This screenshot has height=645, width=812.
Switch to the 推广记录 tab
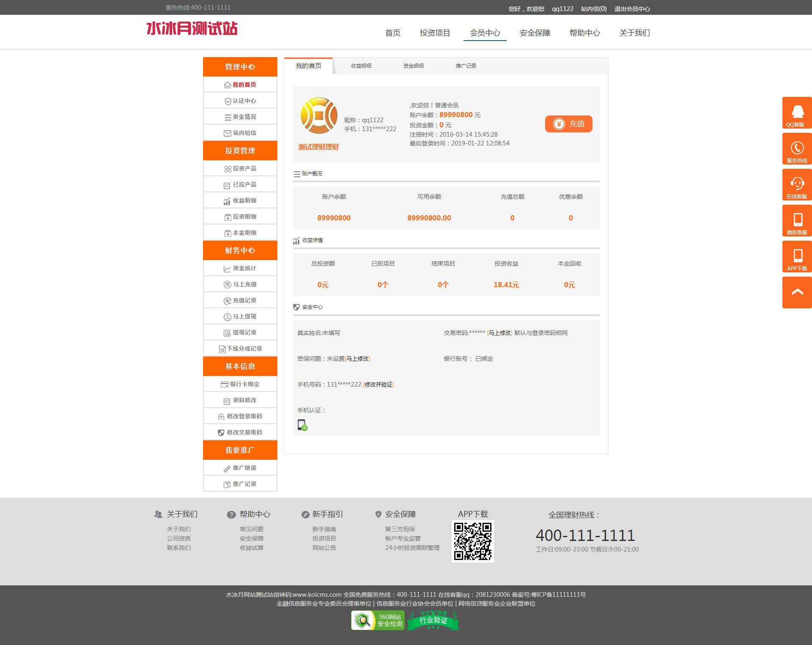pyautogui.click(x=466, y=66)
